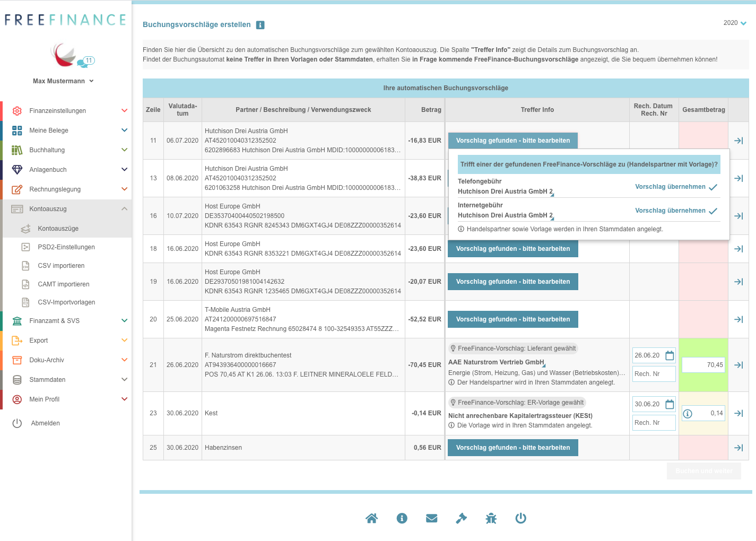Click the FreeFinance logo
The image size is (756, 541).
click(x=66, y=20)
